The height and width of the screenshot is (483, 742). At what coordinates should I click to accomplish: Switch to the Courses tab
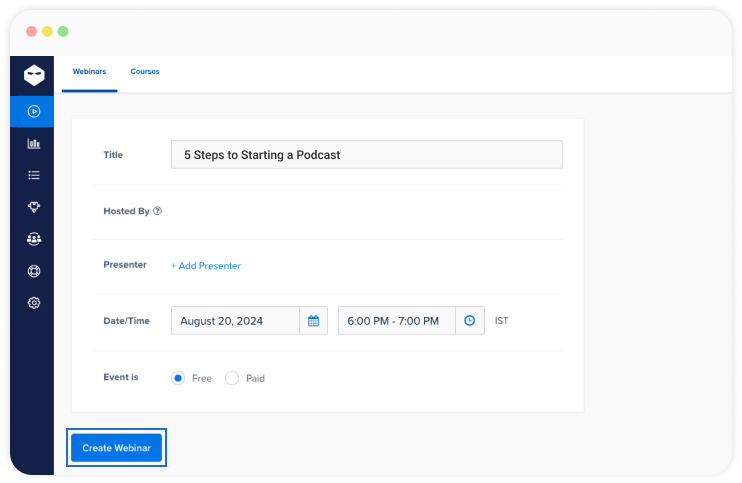click(x=145, y=71)
